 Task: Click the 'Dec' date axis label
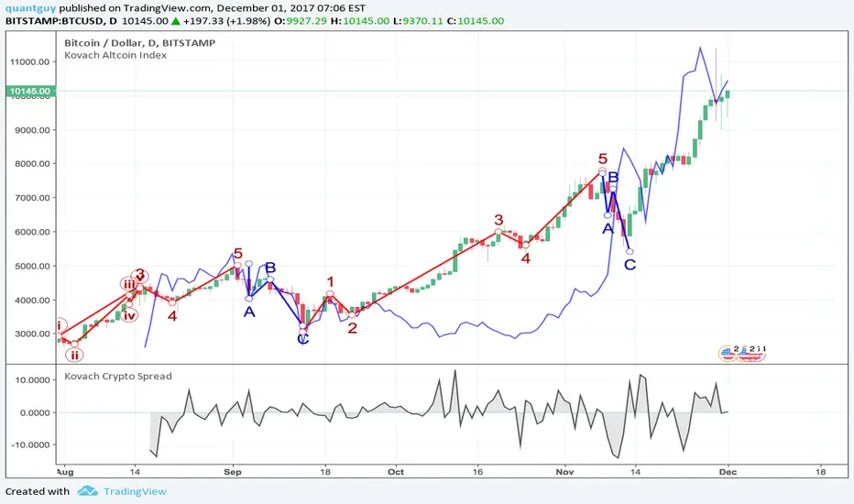tap(728, 472)
